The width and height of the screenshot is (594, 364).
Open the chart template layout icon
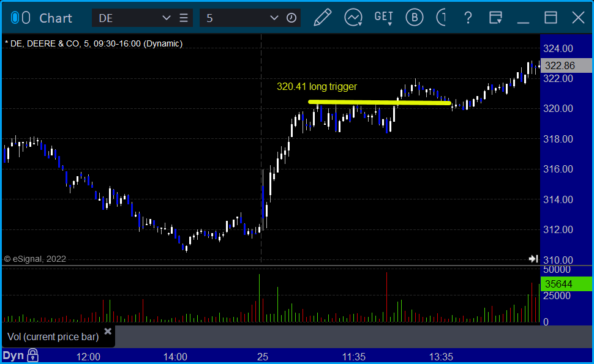[x=495, y=18]
